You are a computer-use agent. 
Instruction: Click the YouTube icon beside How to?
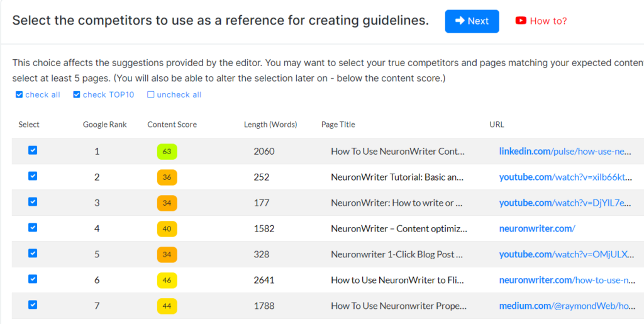[521, 21]
